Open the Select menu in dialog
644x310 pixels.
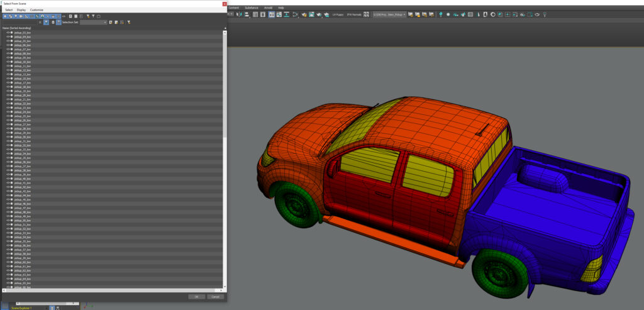click(x=9, y=10)
